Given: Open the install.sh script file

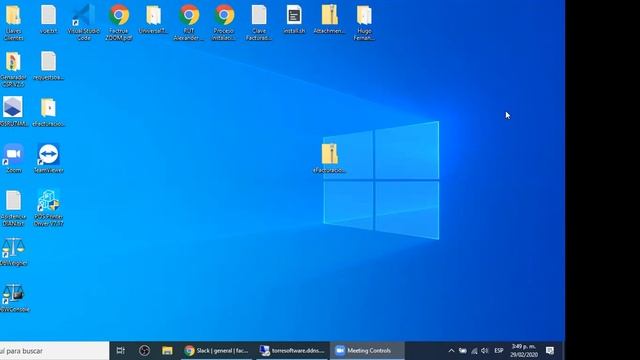Looking at the screenshot, I should pyautogui.click(x=294, y=20).
